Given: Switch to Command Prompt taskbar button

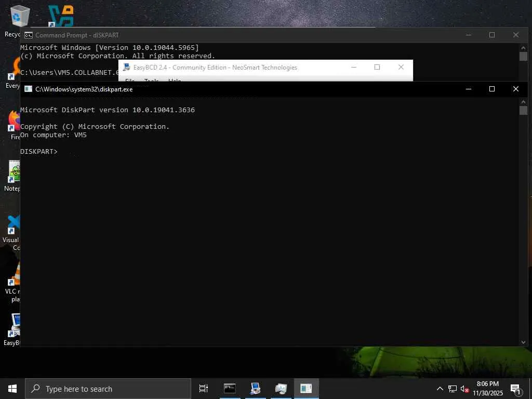Looking at the screenshot, I should point(230,389).
